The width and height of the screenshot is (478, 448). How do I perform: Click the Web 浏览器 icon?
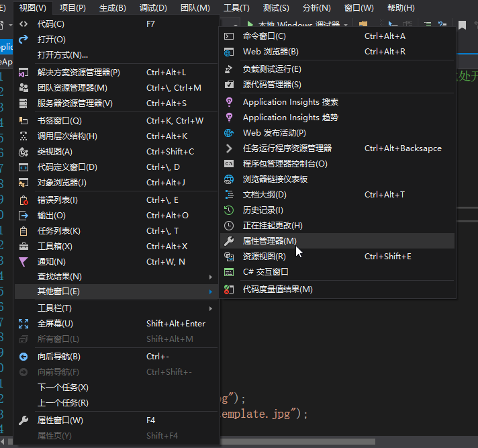coord(229,52)
